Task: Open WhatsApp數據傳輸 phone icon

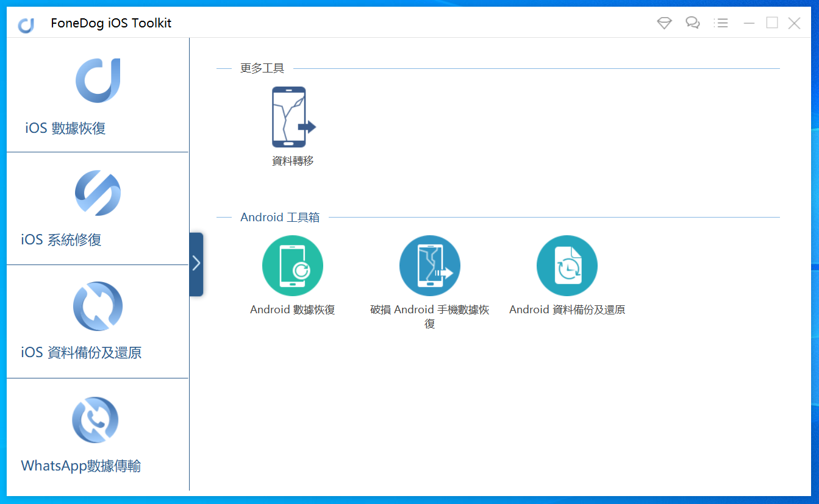Action: click(x=95, y=420)
